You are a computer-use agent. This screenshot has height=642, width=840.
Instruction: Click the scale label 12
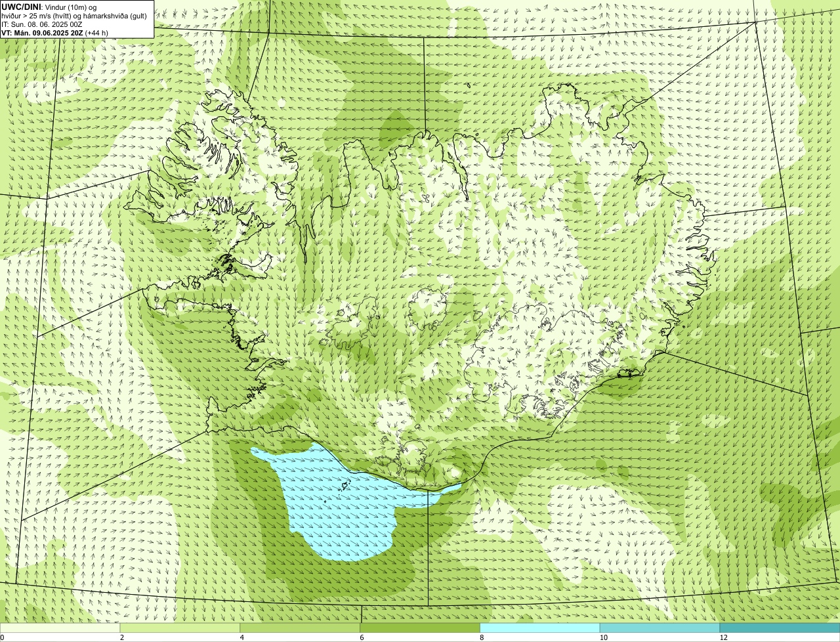tap(723, 637)
